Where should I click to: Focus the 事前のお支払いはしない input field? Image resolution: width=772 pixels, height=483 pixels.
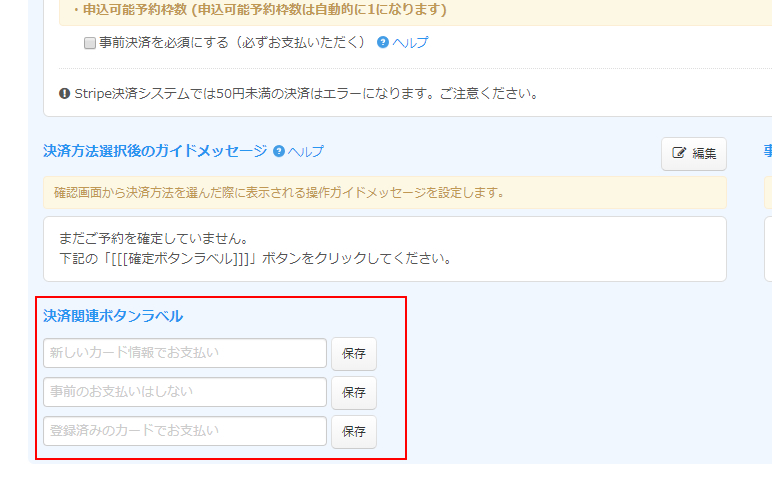click(x=185, y=392)
